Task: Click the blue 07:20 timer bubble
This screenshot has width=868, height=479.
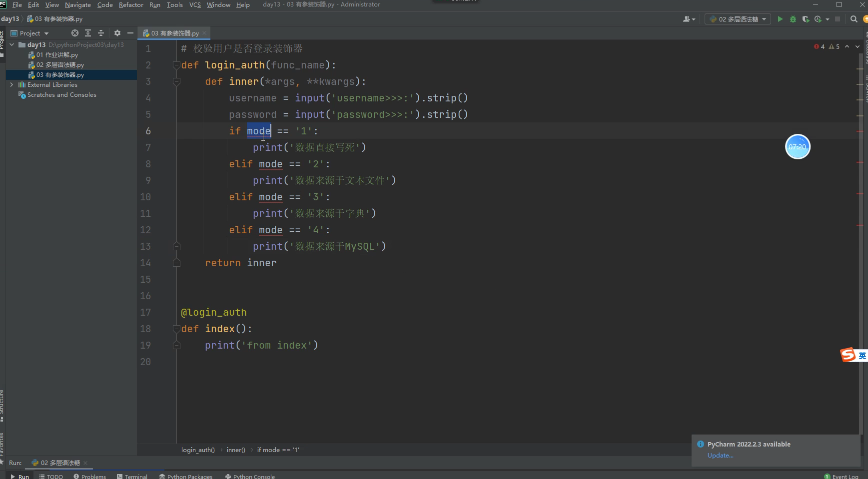Action: coord(798,147)
